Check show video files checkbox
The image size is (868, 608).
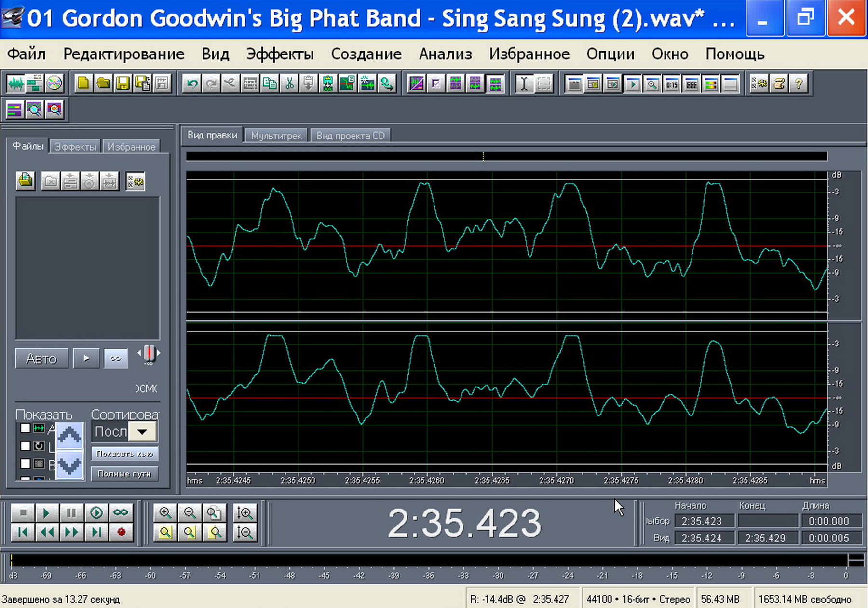(x=25, y=464)
